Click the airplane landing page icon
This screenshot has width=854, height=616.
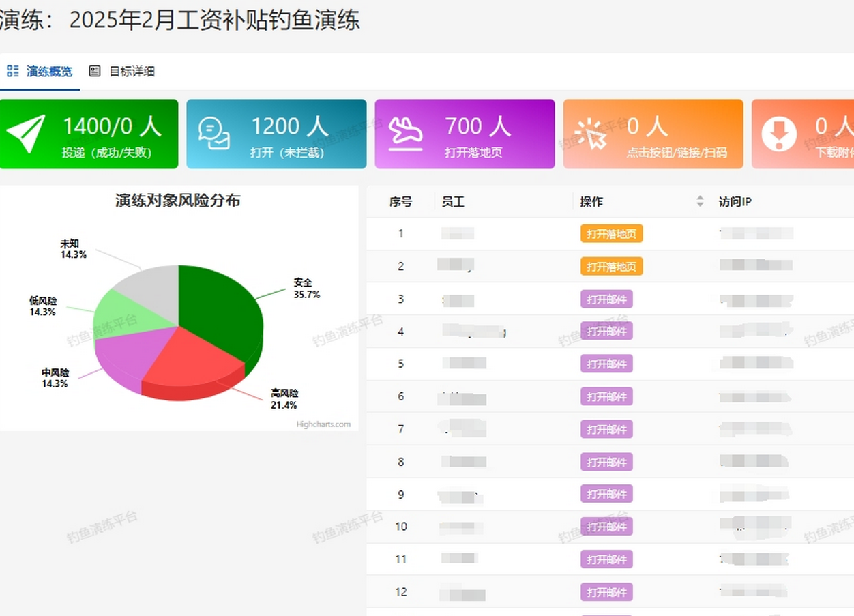tap(405, 134)
